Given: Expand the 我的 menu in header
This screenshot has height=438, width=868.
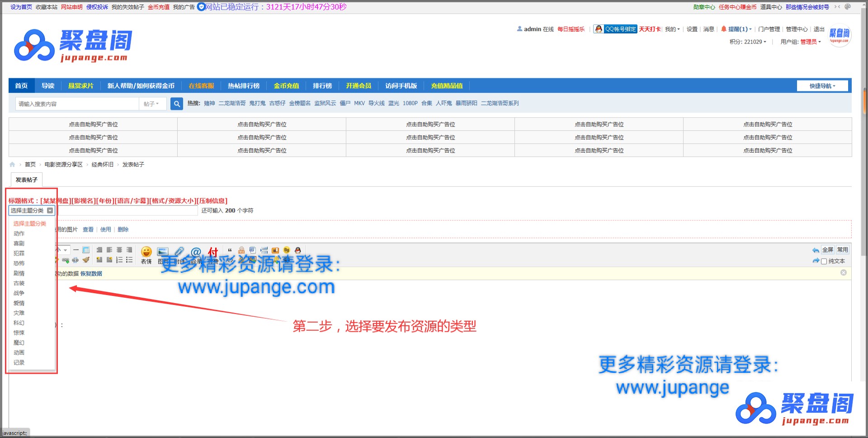Looking at the screenshot, I should tap(672, 29).
